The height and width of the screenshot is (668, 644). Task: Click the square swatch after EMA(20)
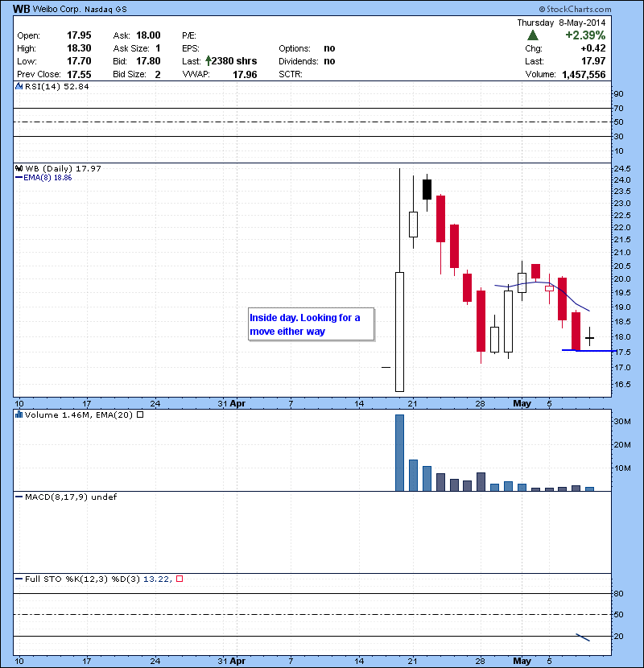[x=140, y=414]
